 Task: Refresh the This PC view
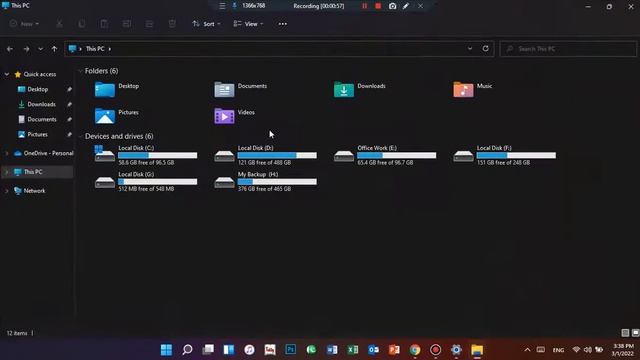pos(485,49)
